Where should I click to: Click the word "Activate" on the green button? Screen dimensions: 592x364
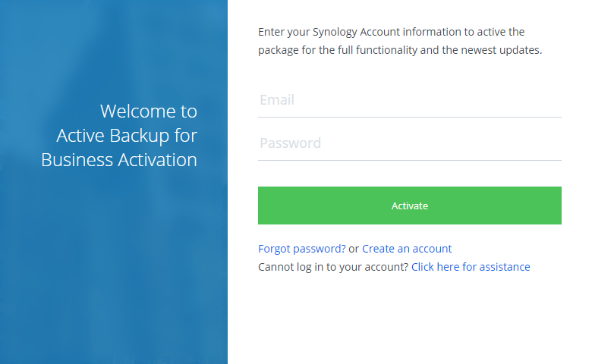coord(410,206)
